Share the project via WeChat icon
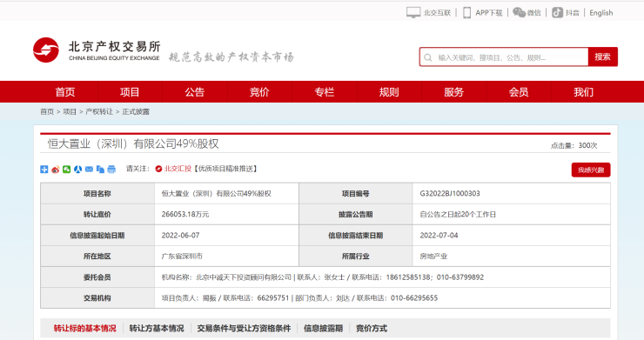 (x=66, y=170)
